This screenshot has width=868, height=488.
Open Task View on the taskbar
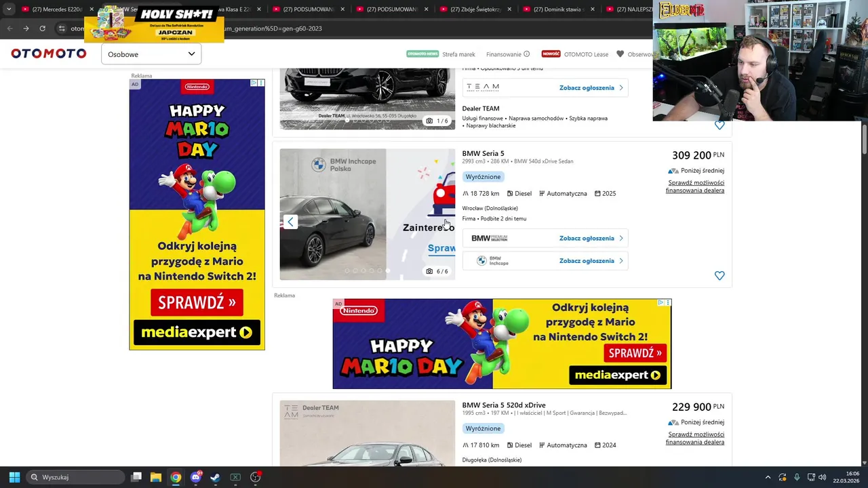point(136,477)
